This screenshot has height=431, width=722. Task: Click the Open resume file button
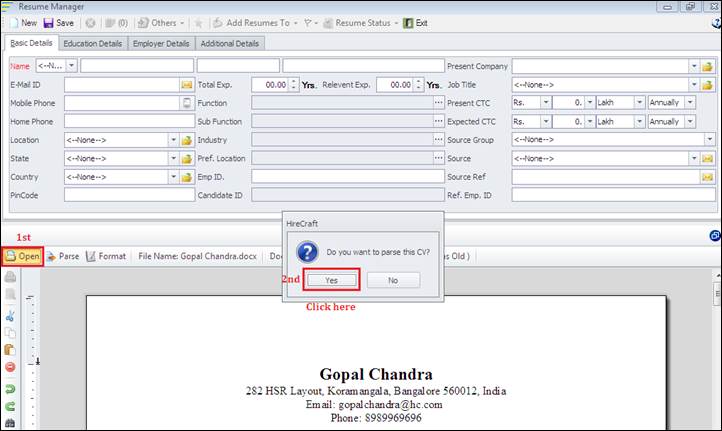click(22, 256)
